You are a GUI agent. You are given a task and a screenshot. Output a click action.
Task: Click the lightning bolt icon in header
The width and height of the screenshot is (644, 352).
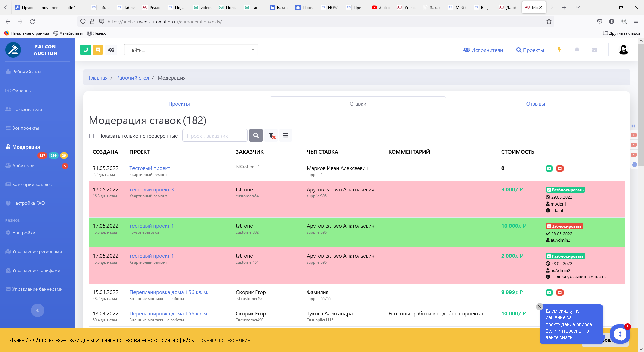[x=559, y=50]
